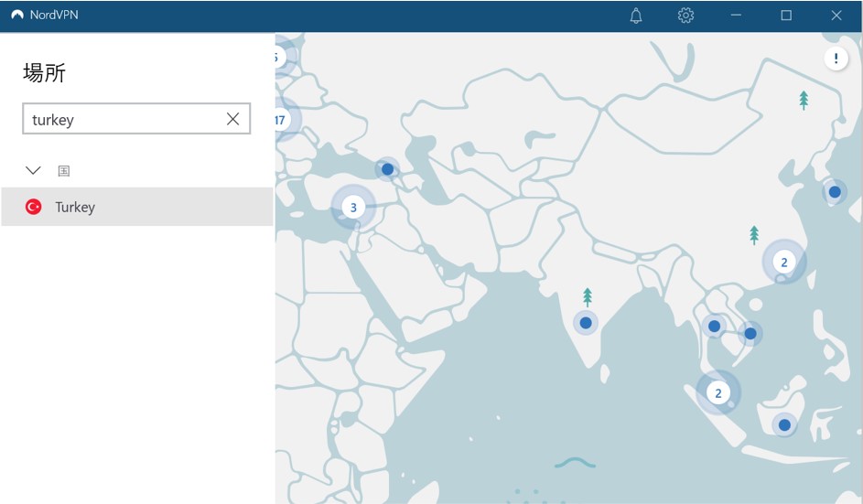The width and height of the screenshot is (863, 504).
Task: Maximize the NordVPN window
Action: [786, 16]
